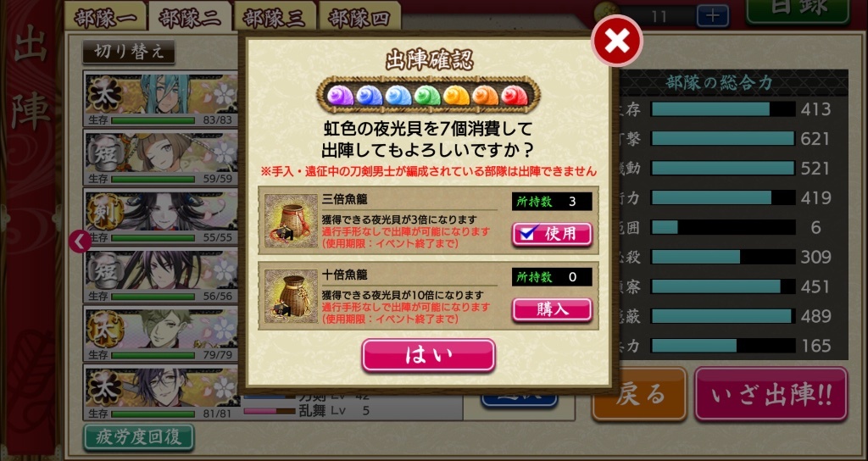The height and width of the screenshot is (461, 868).
Task: Click the red shell icon
Action: (x=515, y=95)
